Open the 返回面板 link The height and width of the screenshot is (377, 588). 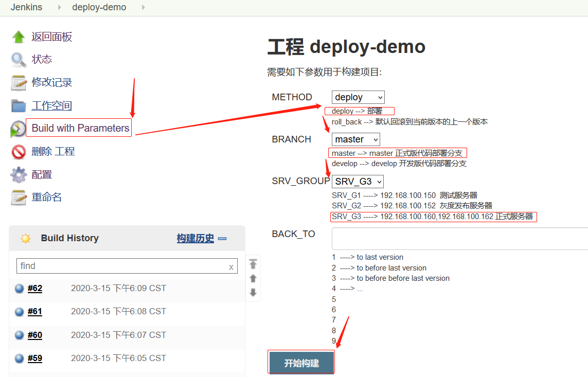point(52,37)
